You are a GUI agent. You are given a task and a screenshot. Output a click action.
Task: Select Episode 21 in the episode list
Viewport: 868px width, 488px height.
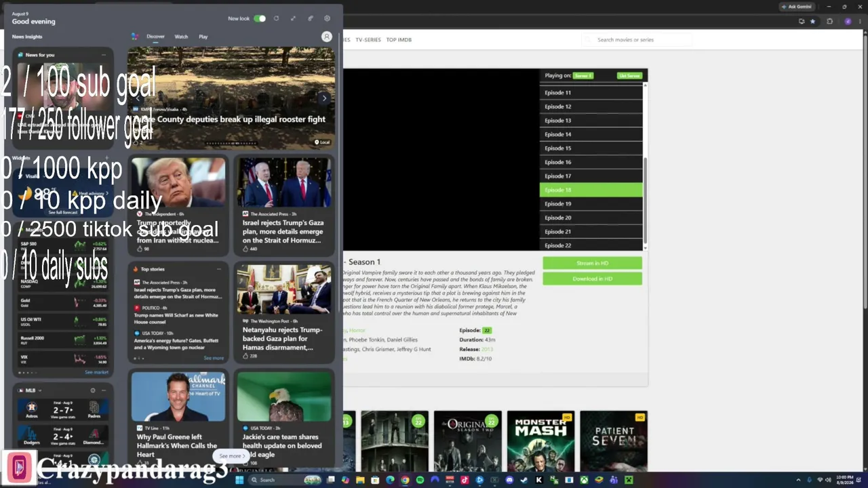(591, 232)
